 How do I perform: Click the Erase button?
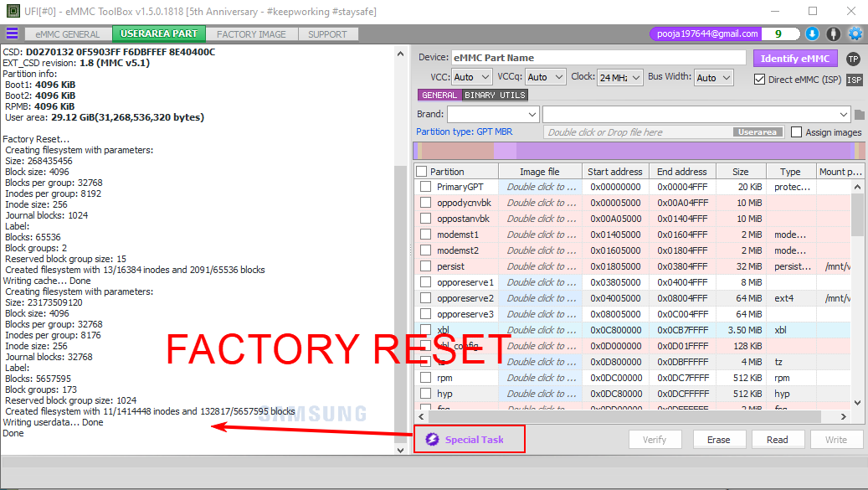(x=718, y=440)
